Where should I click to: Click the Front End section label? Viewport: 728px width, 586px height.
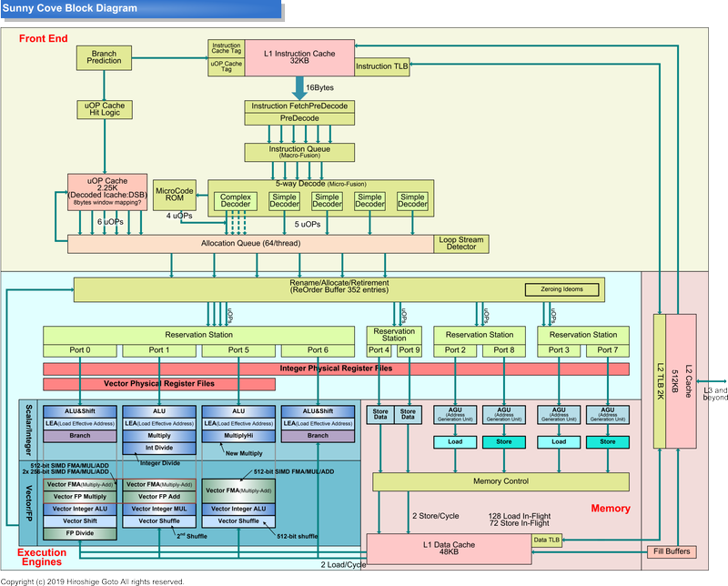(x=43, y=38)
